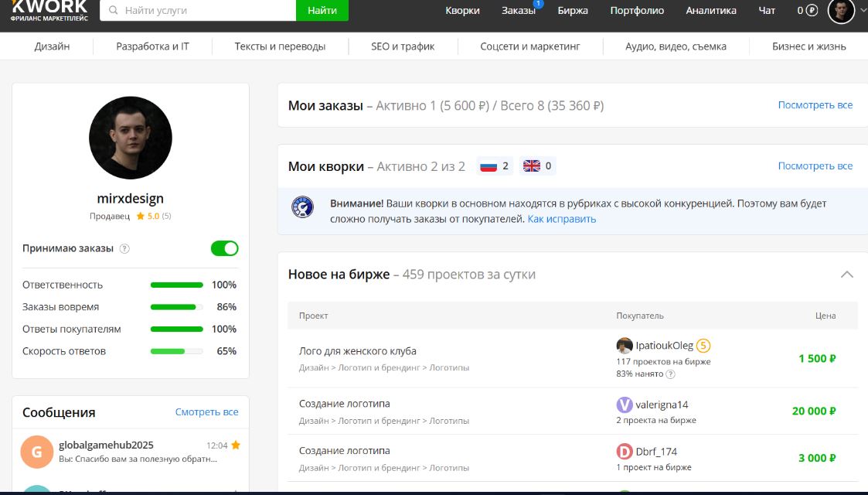Expand the Разработка и IT category menu
The height and width of the screenshot is (495, 868).
(152, 46)
